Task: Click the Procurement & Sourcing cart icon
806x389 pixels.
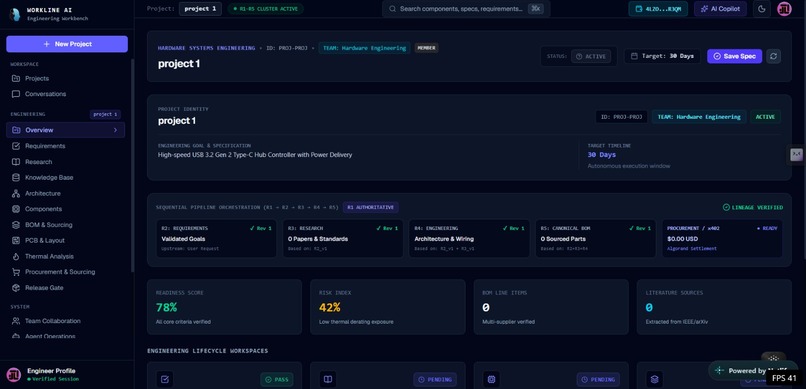Action: [16, 272]
